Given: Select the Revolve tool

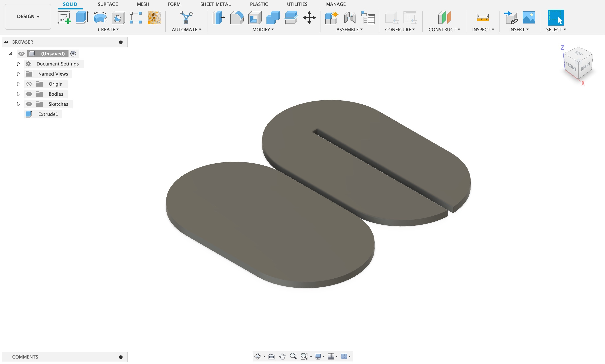Looking at the screenshot, I should (x=100, y=17).
